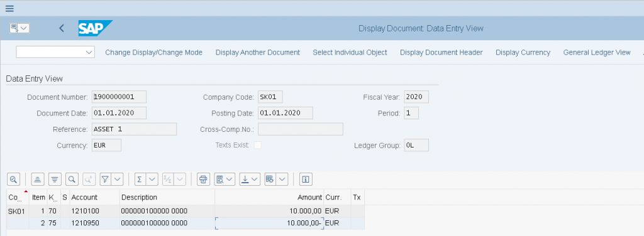Toggle the Texts Exist checkbox
The image size is (644, 236).
(257, 145)
